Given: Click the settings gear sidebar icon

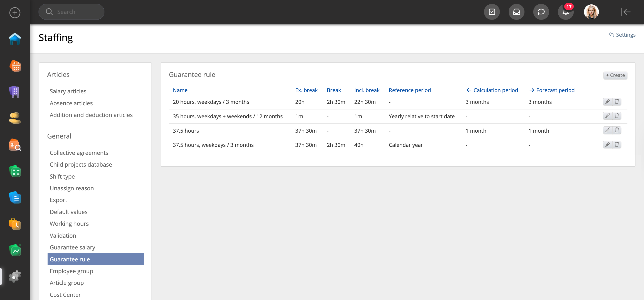Looking at the screenshot, I should pos(15,277).
